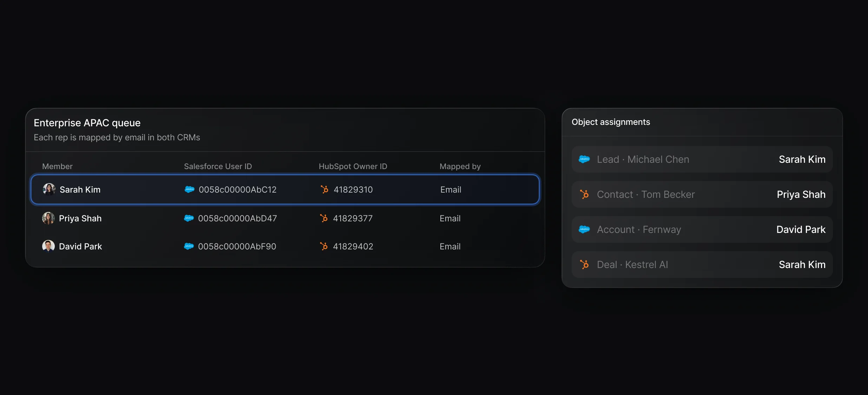This screenshot has height=395, width=868.
Task: Click HubSpot icon on Deal Kestrel AI
Action: click(584, 265)
